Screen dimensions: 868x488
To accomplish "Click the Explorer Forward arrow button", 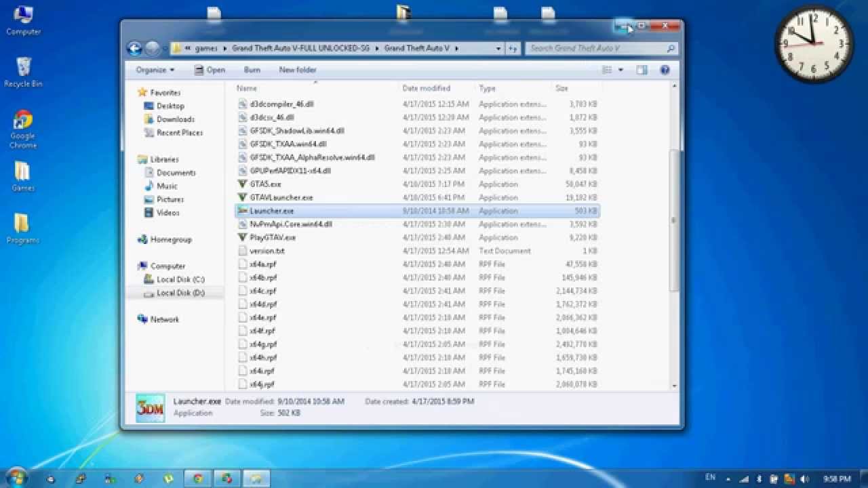I will pyautogui.click(x=153, y=48).
